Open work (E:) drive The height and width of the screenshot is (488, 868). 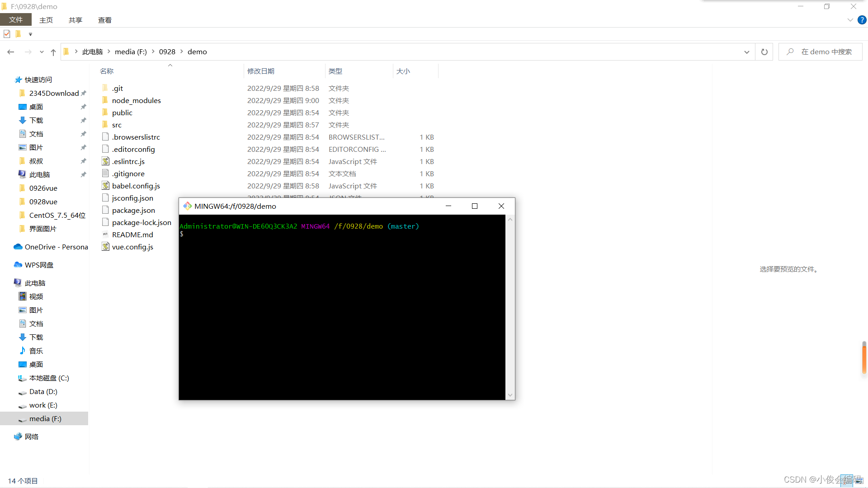[38, 405]
